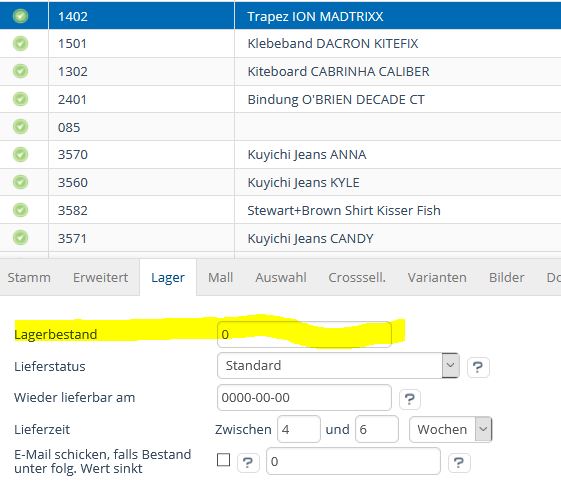Select row Stewart+Brown Shirt Kisser Fish
This screenshot has width=561, height=485.
(280, 210)
